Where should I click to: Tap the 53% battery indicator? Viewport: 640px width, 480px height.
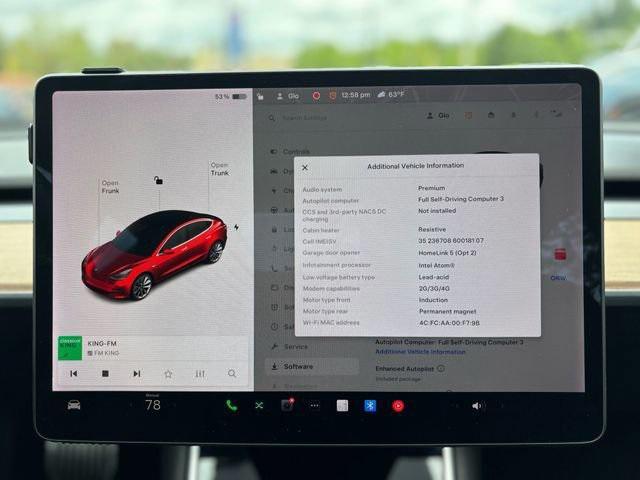coord(231,97)
